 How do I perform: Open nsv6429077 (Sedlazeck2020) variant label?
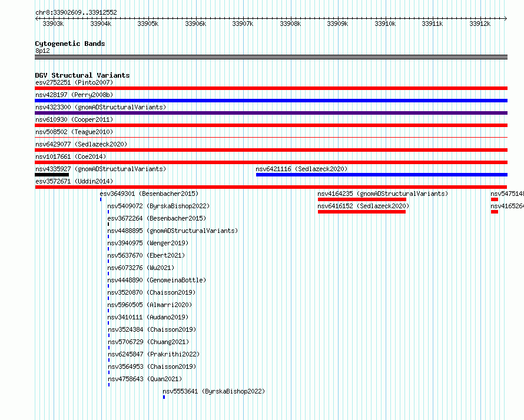pos(81,144)
